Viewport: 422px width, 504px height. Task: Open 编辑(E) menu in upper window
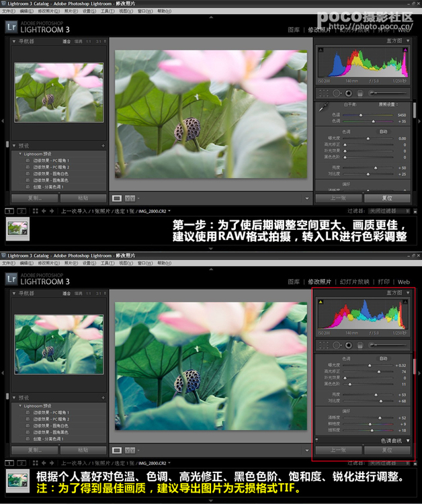click(26, 11)
